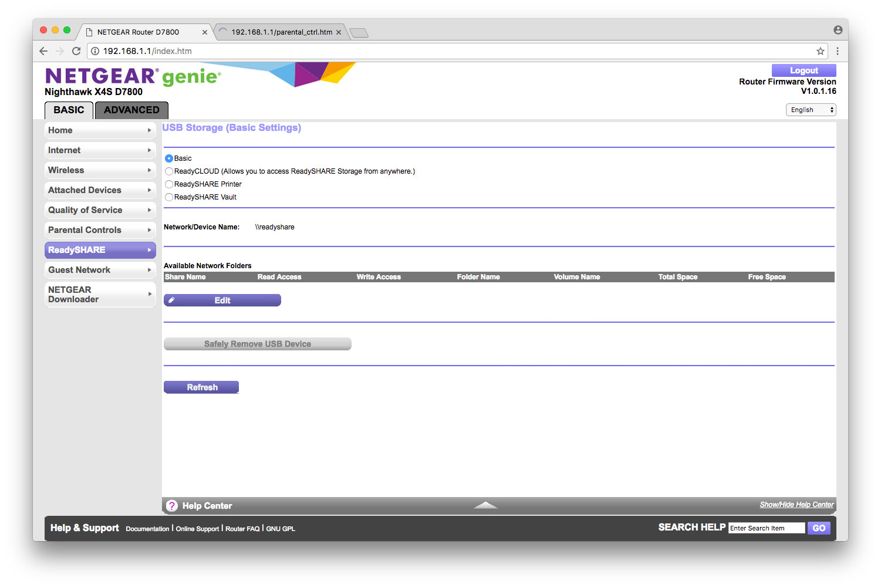Go back using the browser back arrow

click(43, 51)
